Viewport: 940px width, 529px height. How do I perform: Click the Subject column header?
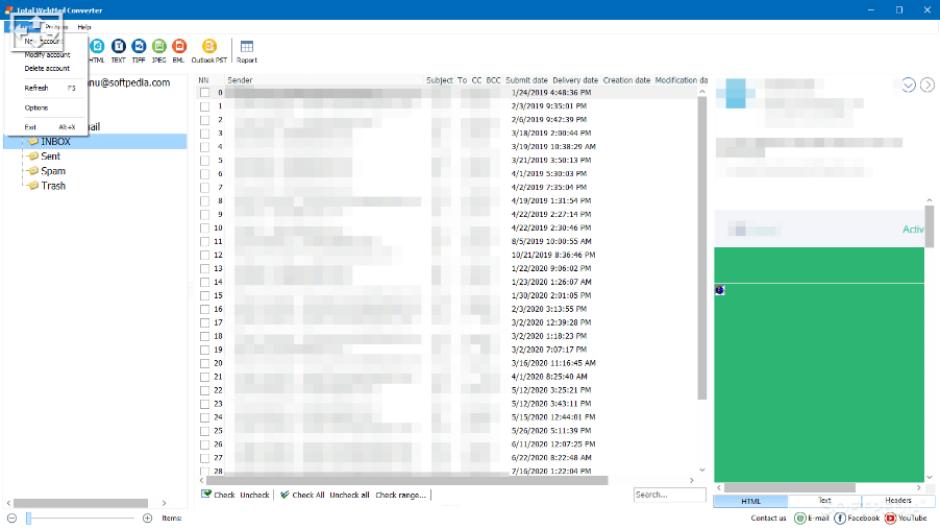click(x=439, y=80)
